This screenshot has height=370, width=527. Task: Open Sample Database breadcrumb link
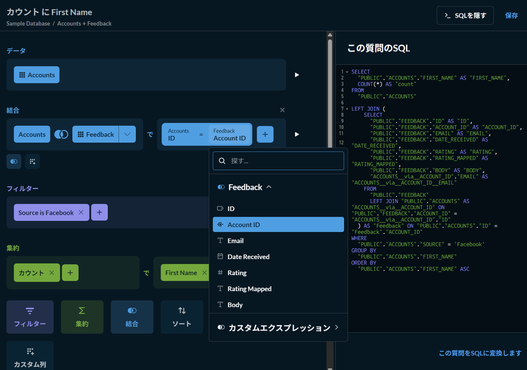(x=28, y=24)
